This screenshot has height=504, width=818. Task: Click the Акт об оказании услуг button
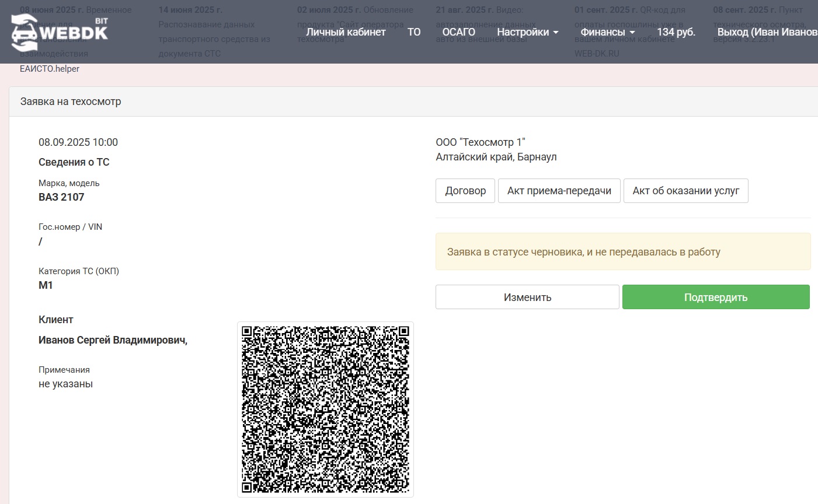point(685,191)
